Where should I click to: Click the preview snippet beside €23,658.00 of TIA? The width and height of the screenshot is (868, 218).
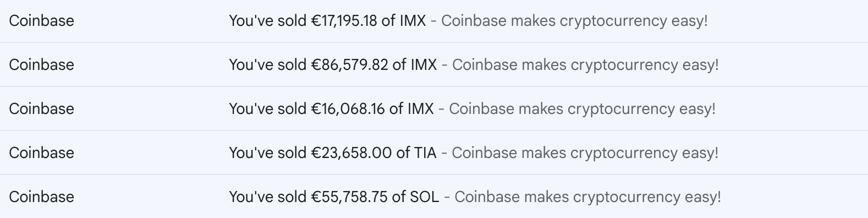[x=585, y=153]
